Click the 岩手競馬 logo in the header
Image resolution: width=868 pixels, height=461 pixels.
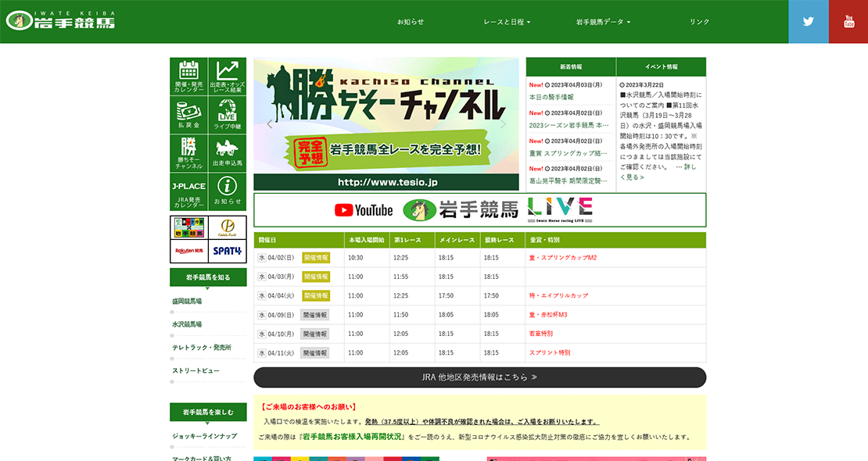point(61,21)
